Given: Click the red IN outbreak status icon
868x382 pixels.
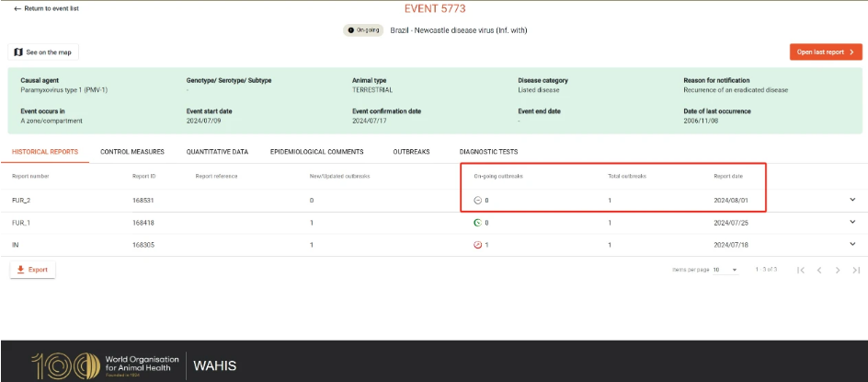Looking at the screenshot, I should pos(478,245).
